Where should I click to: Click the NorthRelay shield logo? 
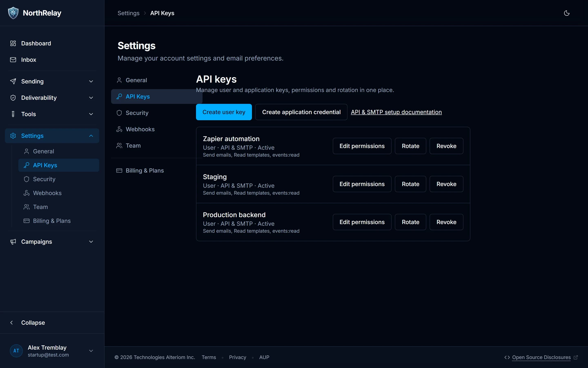(x=13, y=13)
